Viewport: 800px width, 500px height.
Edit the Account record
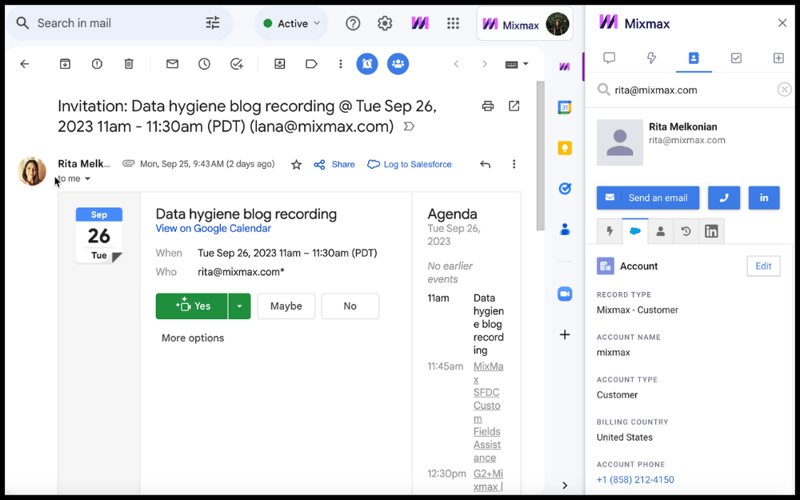click(x=763, y=266)
